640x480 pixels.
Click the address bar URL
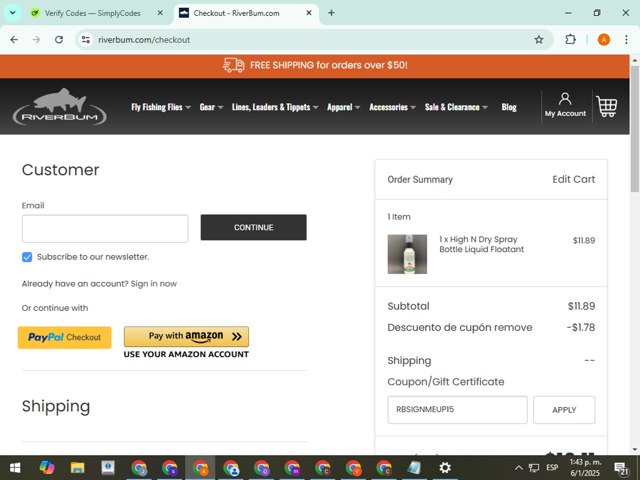coord(144,40)
